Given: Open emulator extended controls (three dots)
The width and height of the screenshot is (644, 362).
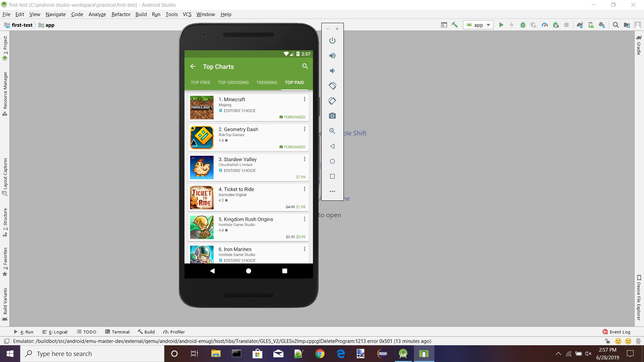Looking at the screenshot, I should tap(332, 191).
